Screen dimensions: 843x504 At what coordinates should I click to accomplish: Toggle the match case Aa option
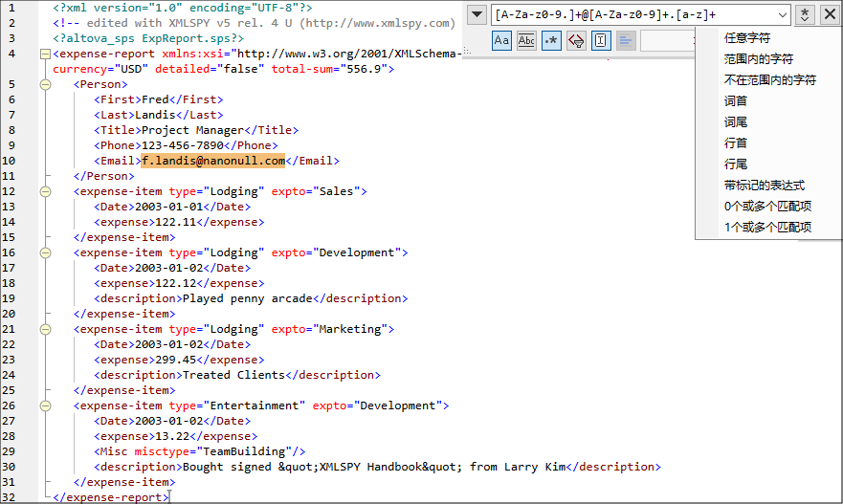pos(502,40)
